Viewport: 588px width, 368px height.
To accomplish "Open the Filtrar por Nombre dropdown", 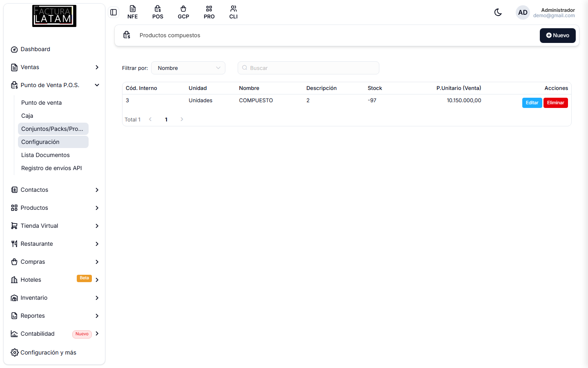I will pos(188,68).
